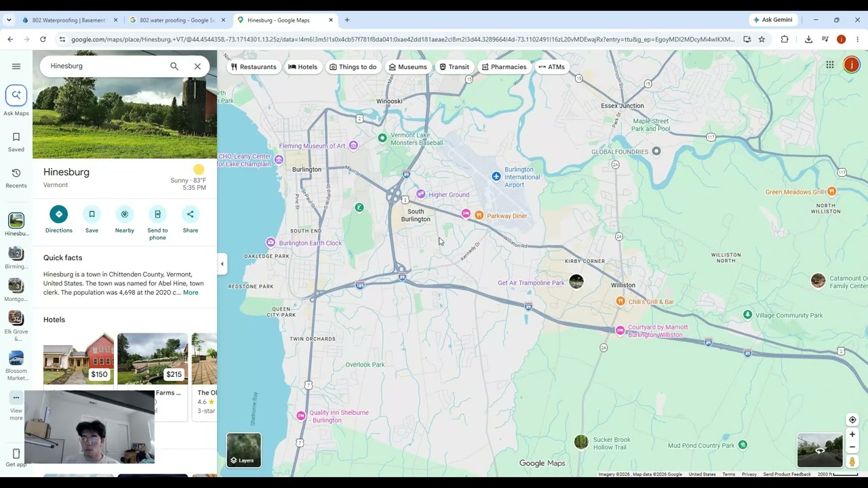Open View more in sidebar recents
The image size is (868, 488).
pos(16,407)
